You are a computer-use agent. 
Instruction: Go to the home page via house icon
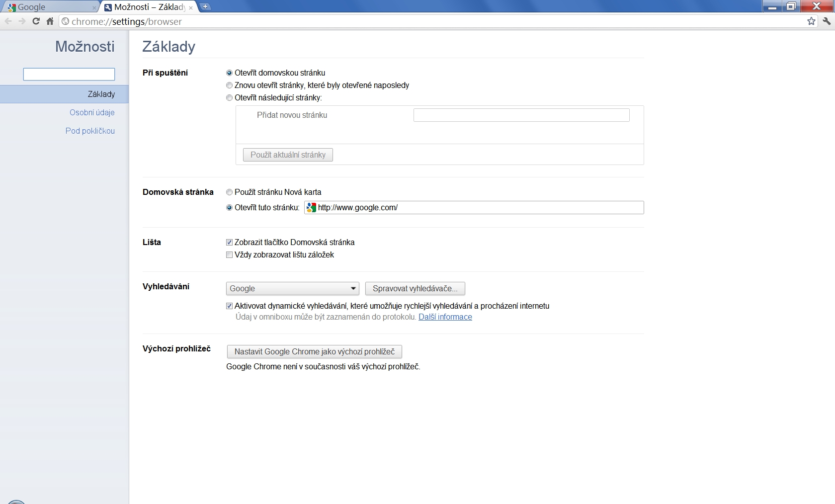[50, 21]
